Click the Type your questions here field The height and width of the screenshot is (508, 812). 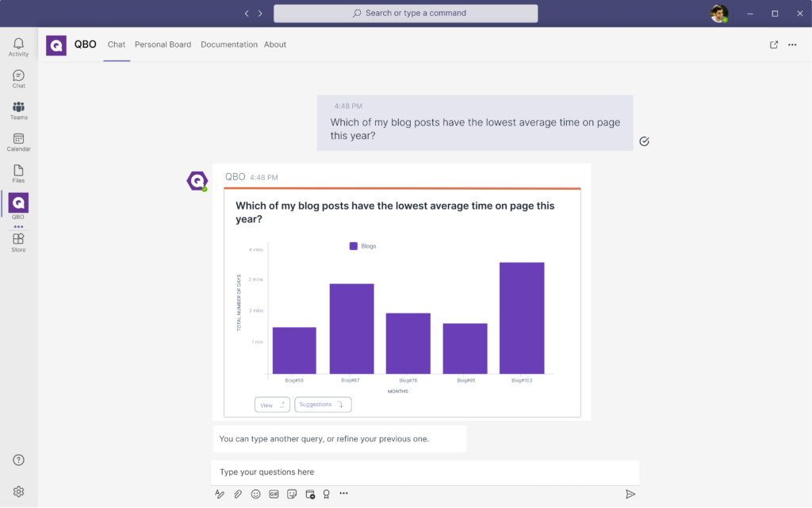(x=424, y=472)
